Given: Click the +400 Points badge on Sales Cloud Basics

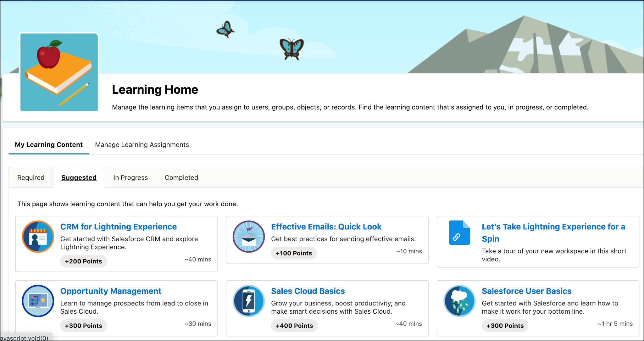Looking at the screenshot, I should [294, 326].
